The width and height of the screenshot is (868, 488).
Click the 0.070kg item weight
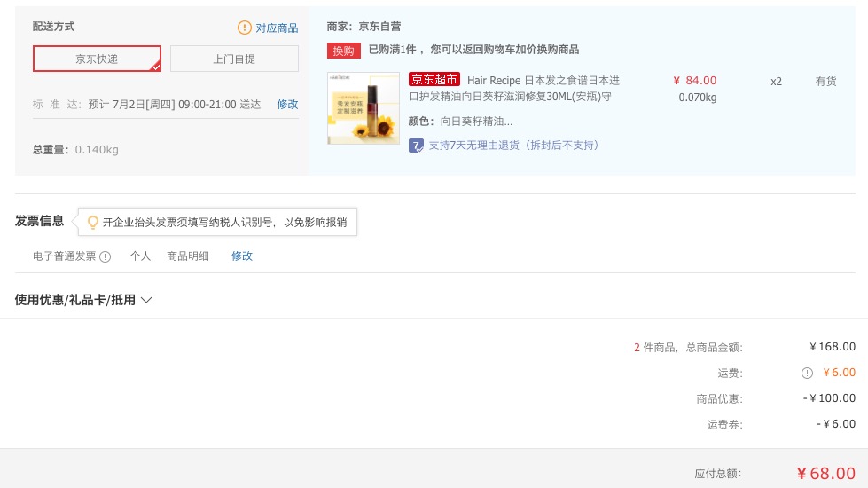click(x=698, y=98)
